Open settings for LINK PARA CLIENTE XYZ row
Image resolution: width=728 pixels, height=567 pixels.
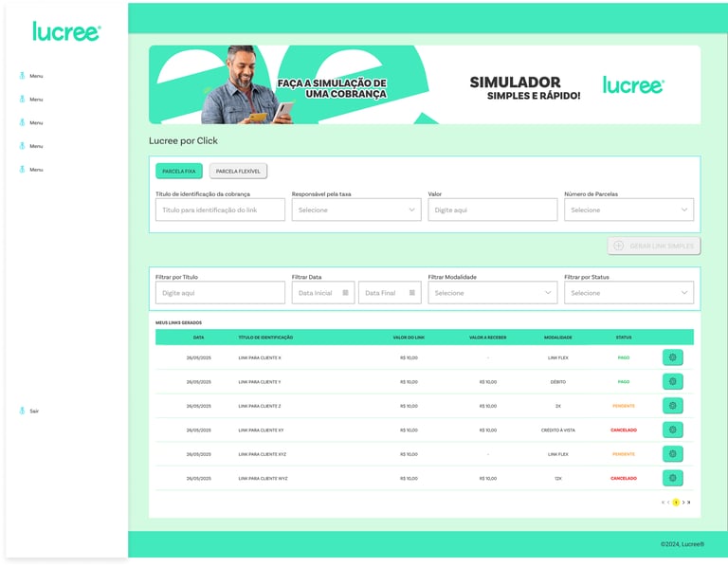pos(672,454)
